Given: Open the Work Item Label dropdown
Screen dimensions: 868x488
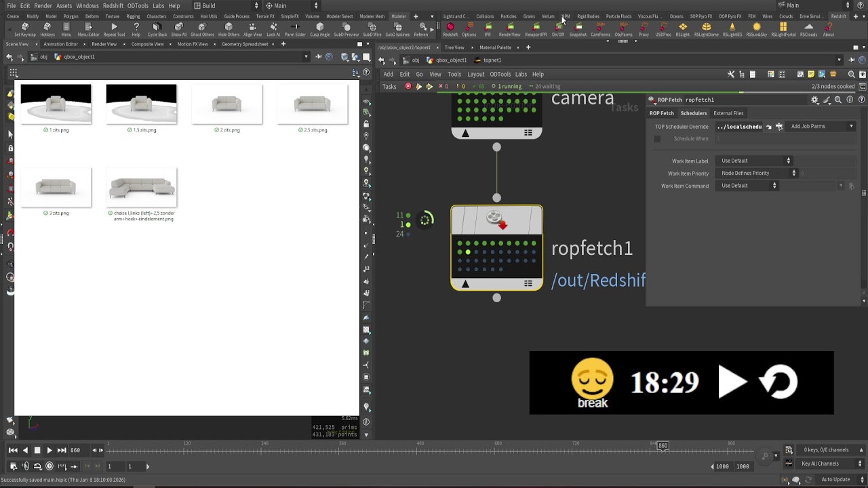Looking at the screenshot, I should pyautogui.click(x=755, y=161).
